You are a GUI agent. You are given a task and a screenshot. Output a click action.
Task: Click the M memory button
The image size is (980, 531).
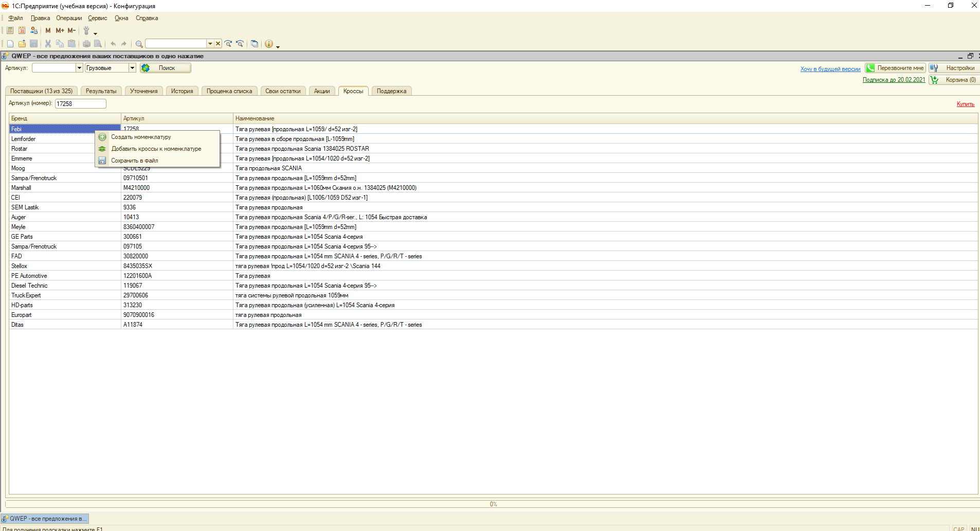(48, 30)
